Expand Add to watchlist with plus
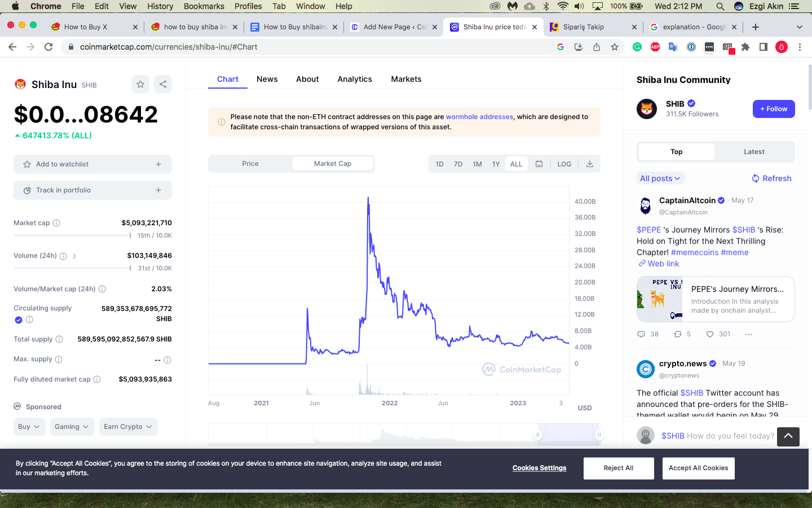The width and height of the screenshot is (812, 508). [158, 164]
